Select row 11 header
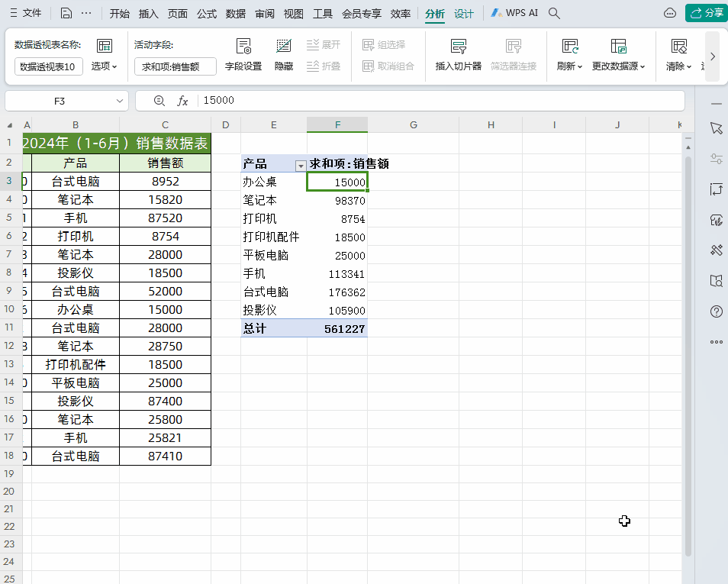Screen dimensions: 728x584 pyautogui.click(x=9, y=327)
